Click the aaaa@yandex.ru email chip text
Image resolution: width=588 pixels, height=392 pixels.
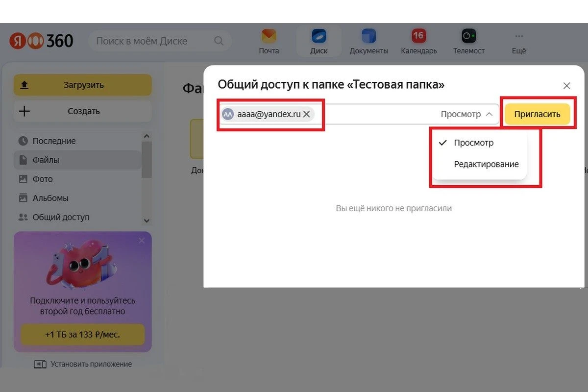pyautogui.click(x=269, y=114)
